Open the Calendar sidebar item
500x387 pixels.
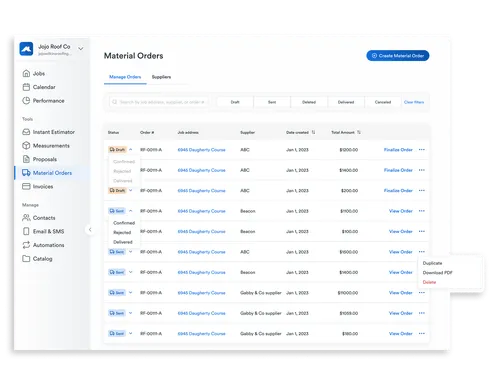pos(39,87)
